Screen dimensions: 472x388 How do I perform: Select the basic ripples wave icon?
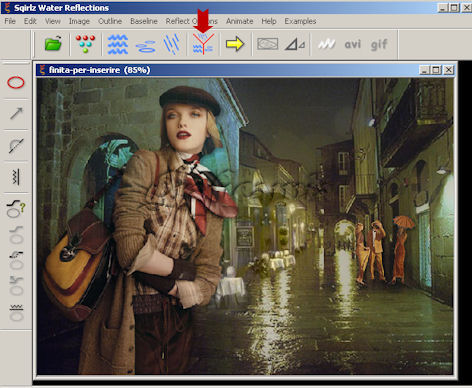118,44
